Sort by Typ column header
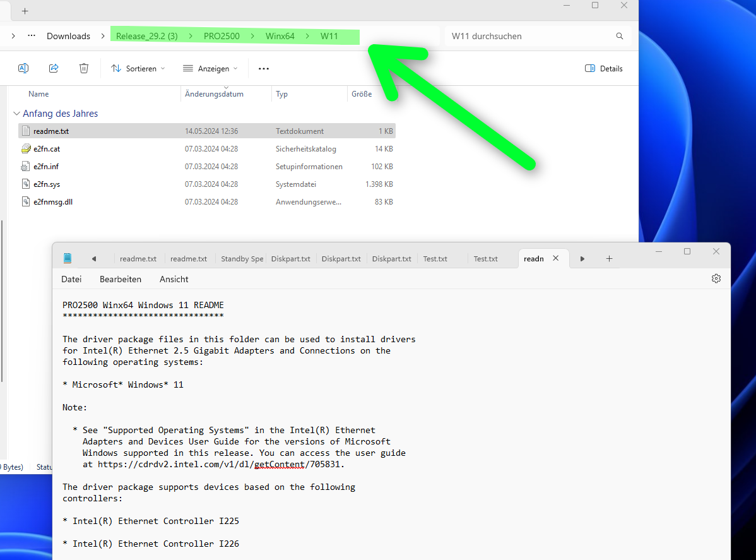 282,94
